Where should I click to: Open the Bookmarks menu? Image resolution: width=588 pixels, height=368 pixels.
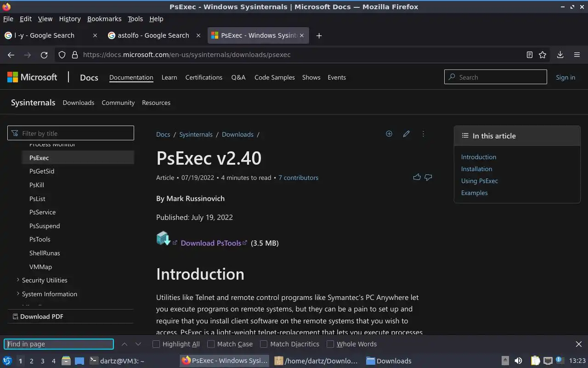(x=104, y=19)
